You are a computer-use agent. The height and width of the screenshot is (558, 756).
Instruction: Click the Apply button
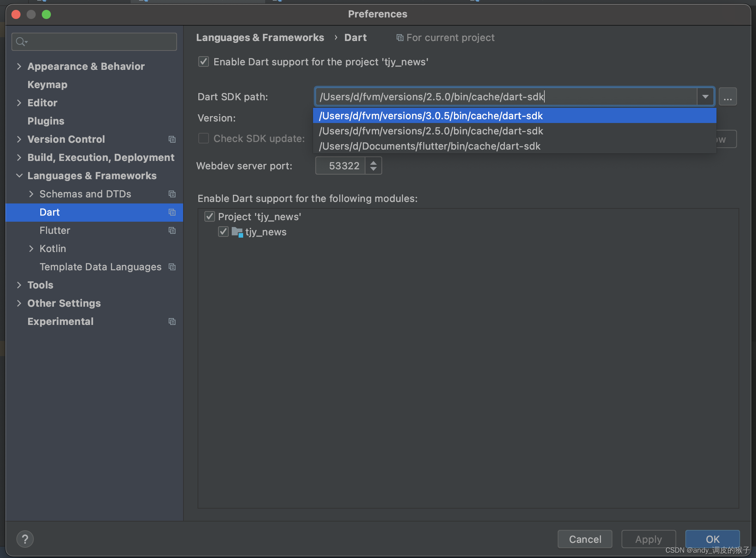click(x=648, y=539)
